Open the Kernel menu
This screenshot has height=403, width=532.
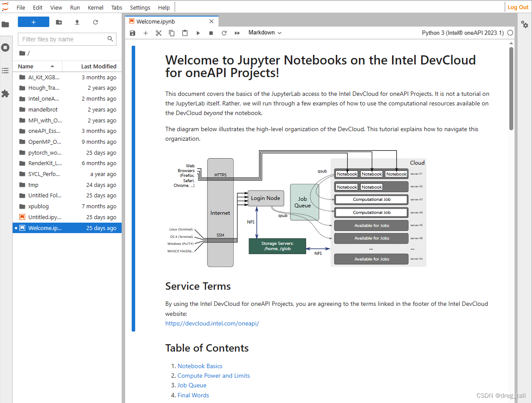[95, 7]
